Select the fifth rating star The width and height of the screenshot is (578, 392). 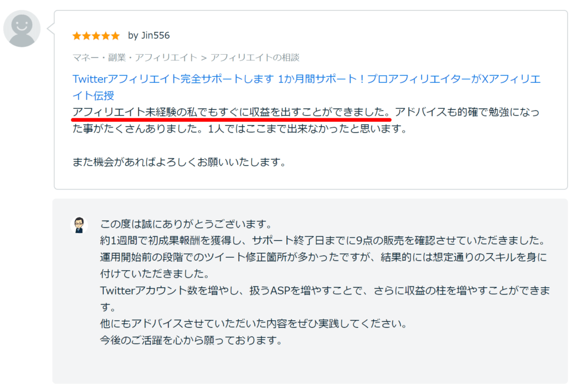pyautogui.click(x=115, y=35)
